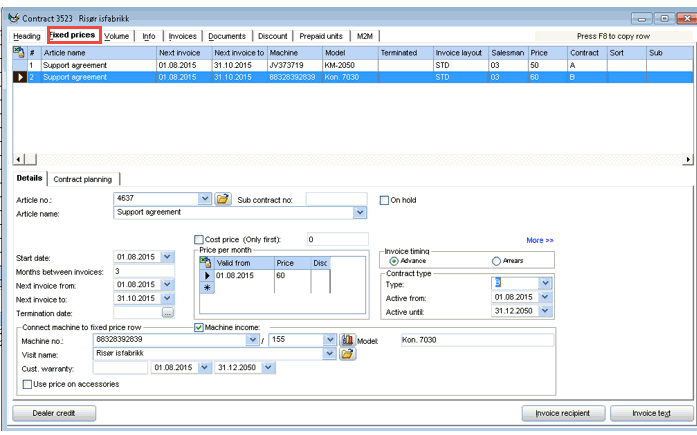Screen dimensions: 697x435
Task: Click new-row asterisk in Price per month
Action: tap(206, 287)
